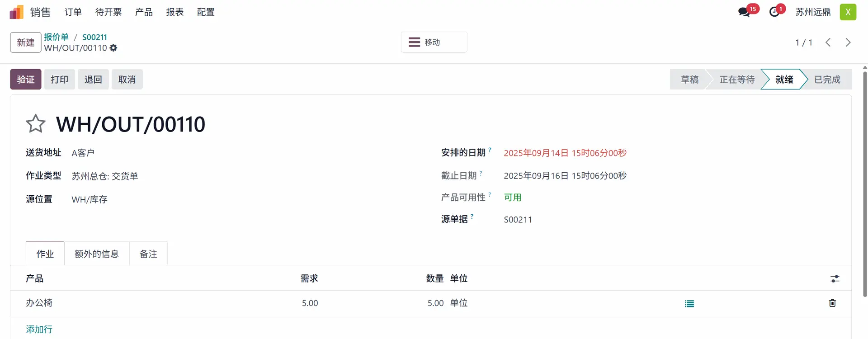
Task: Click the Odoo Sales app logo icon
Action: point(16,12)
